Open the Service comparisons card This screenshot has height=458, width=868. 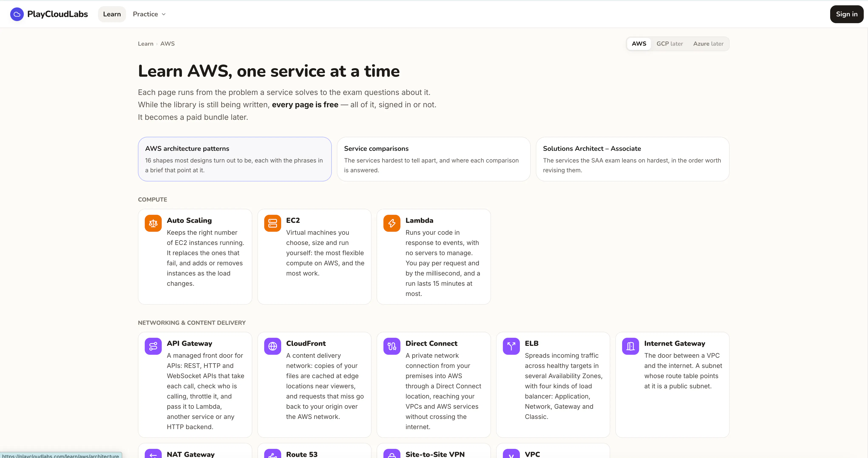point(434,159)
